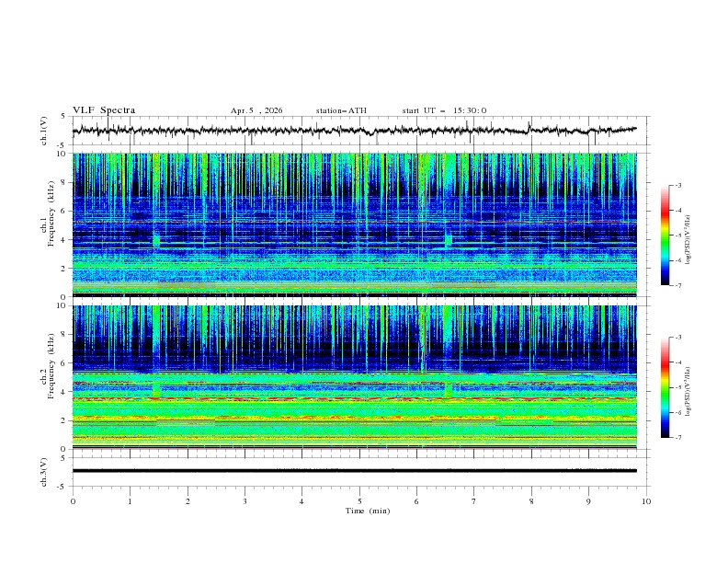Screen dimensions: 728x563
Task: Select ch.1 "Frequency (kHz)" axis label
Action: click(x=51, y=214)
